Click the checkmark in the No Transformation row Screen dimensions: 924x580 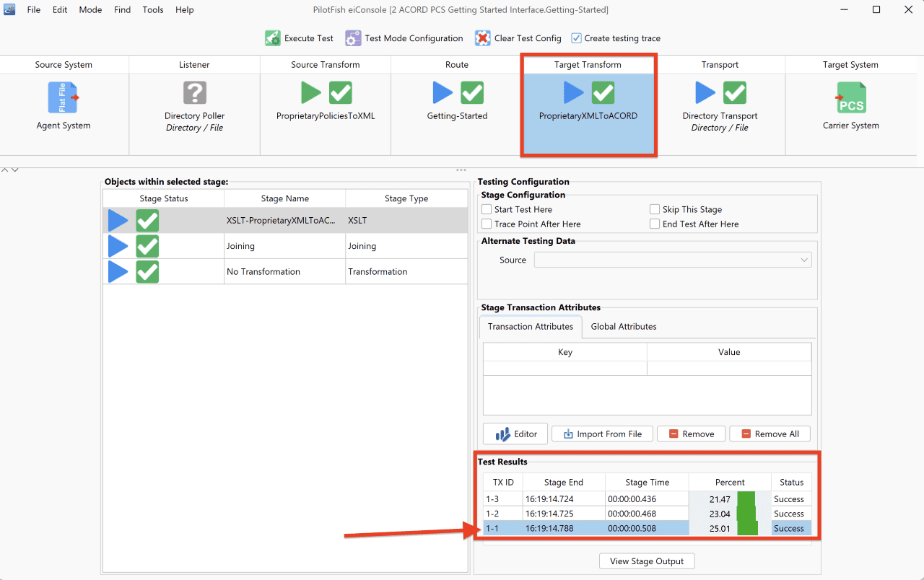[x=147, y=272]
